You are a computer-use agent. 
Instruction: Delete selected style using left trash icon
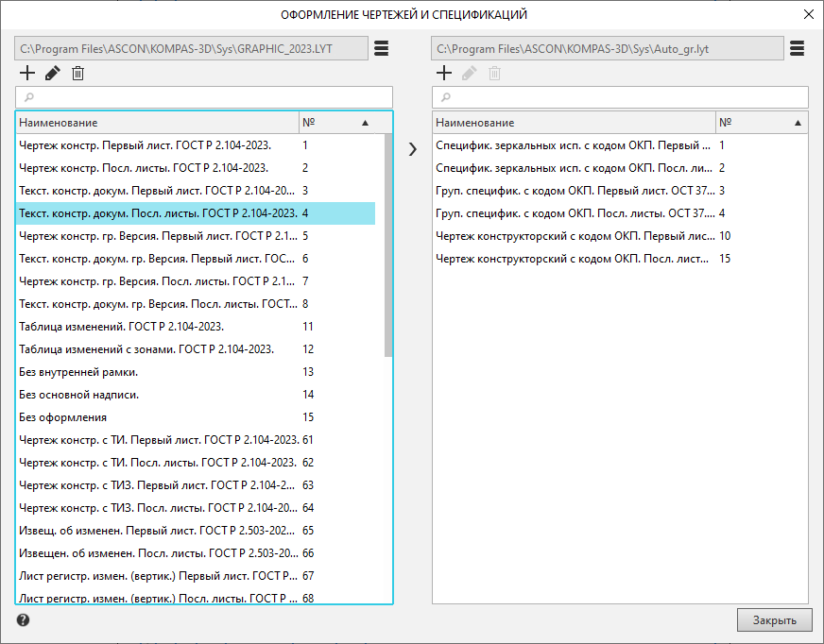(x=78, y=73)
